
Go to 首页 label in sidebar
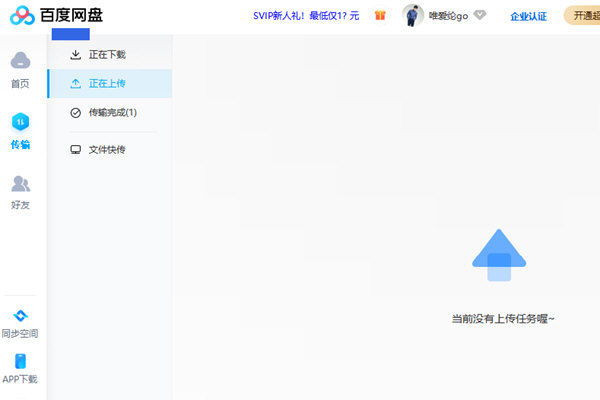(x=20, y=83)
